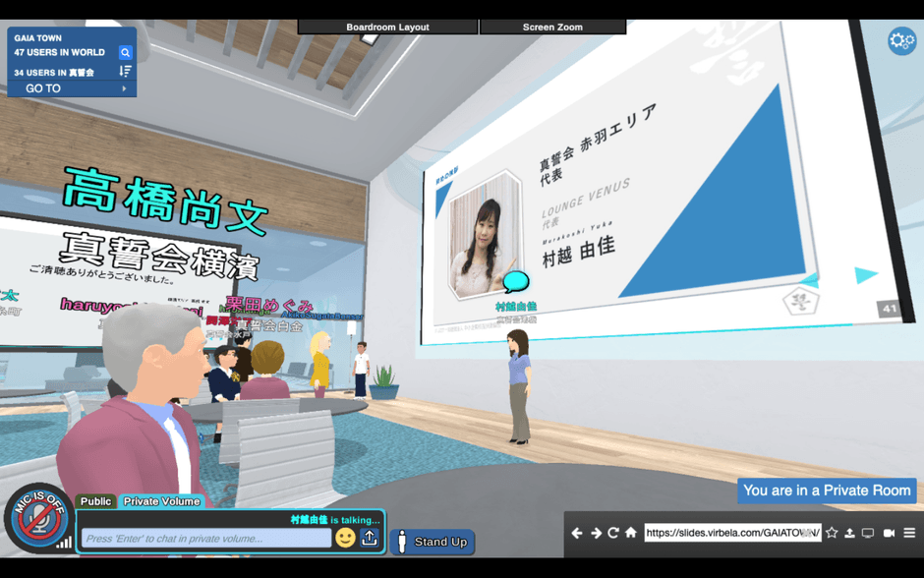This screenshot has height=578, width=924.
Task: Open the Boardroom Layout dropdown
Action: coord(386,28)
